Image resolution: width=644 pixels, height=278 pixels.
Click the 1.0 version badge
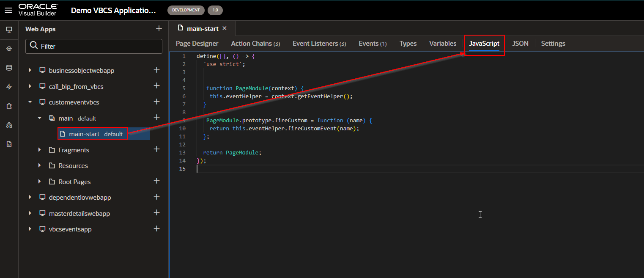(x=215, y=10)
